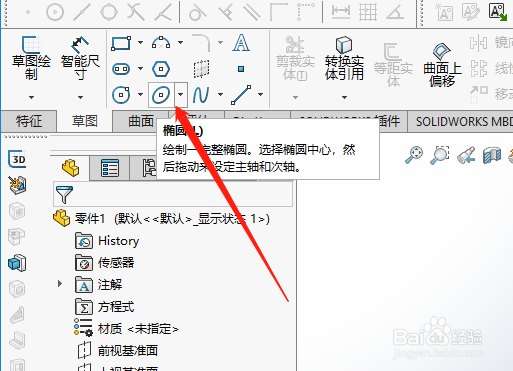
Task: Select 零件1 root node in tree
Action: point(161,219)
